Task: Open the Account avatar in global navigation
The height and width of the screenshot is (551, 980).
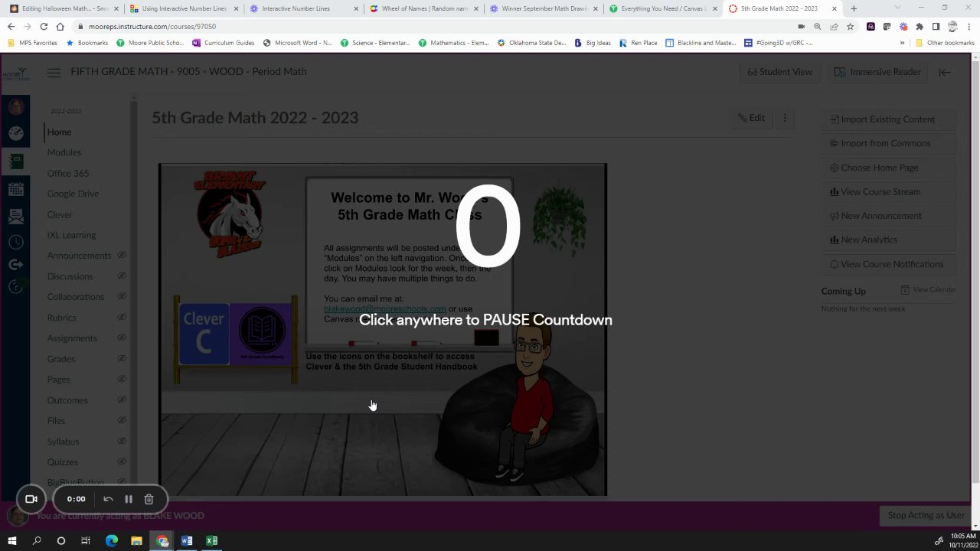Action: pos(15,106)
